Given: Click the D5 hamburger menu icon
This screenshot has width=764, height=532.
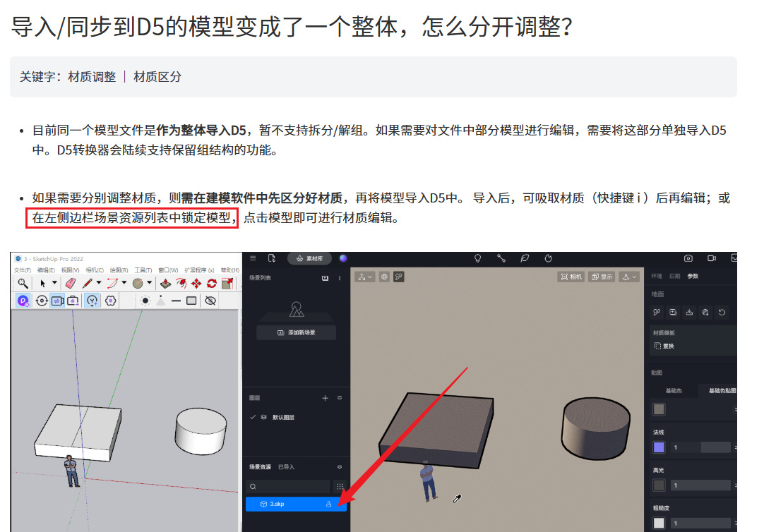Looking at the screenshot, I should [x=253, y=258].
